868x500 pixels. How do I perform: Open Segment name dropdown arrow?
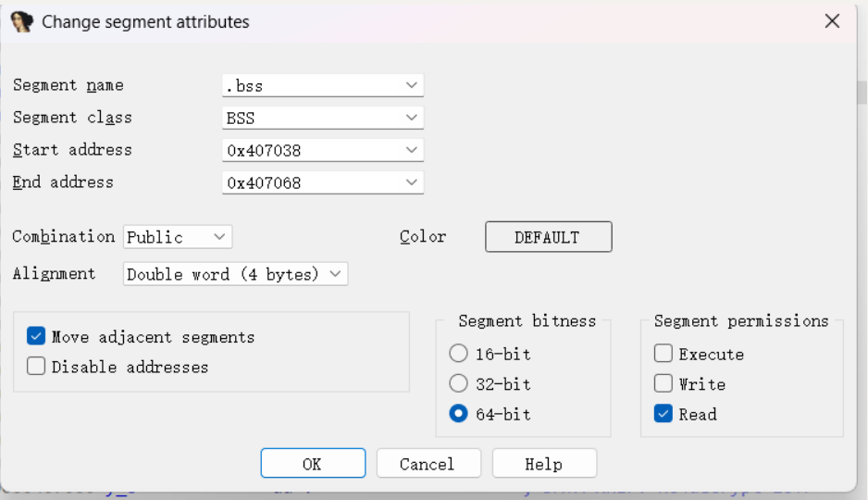pos(411,85)
